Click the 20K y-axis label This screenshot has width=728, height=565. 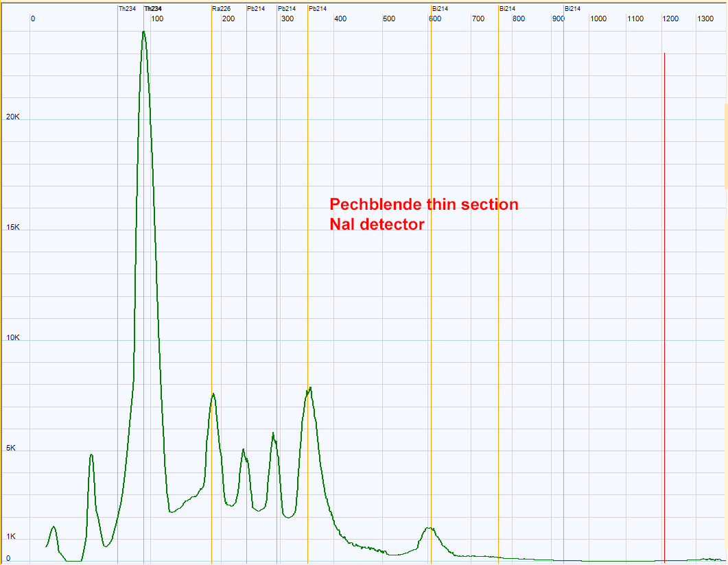(x=13, y=117)
